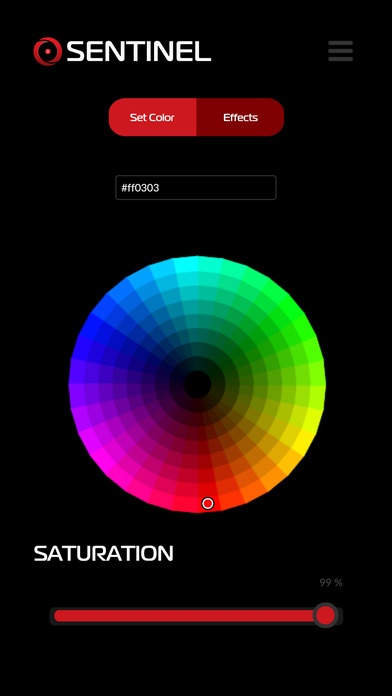392x696 pixels.
Task: Switch to the Set Color tab
Action: (152, 117)
